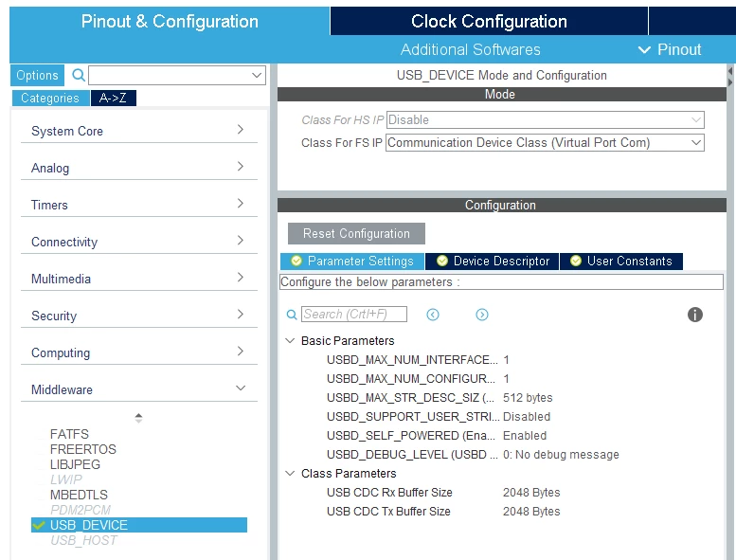The height and width of the screenshot is (560, 736).
Task: Select USB_HOST middleware entry
Action: click(83, 540)
